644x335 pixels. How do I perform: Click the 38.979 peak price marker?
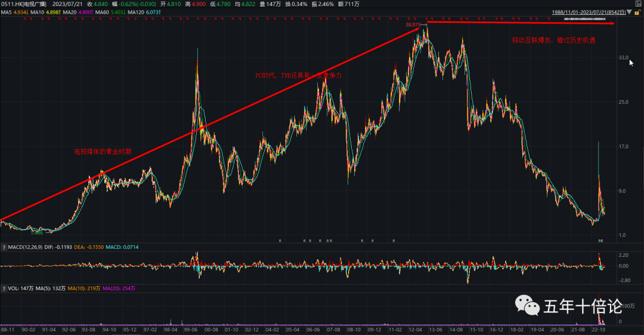(x=413, y=24)
